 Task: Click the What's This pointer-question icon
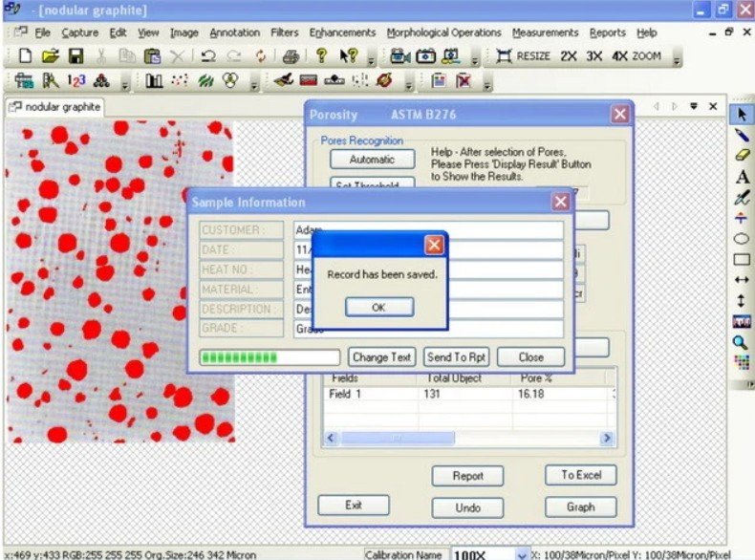pyautogui.click(x=348, y=55)
